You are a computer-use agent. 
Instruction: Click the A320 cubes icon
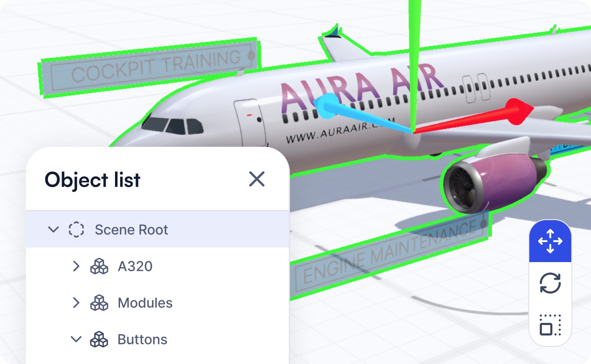click(x=99, y=266)
